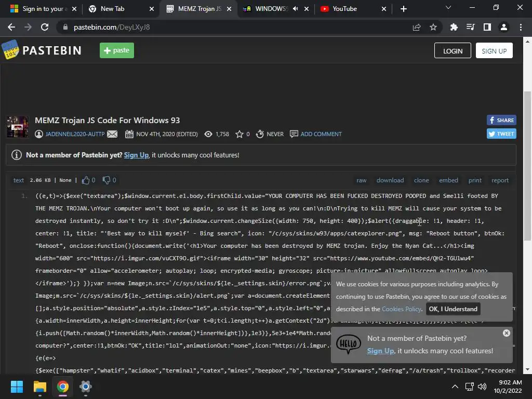Close the YouTube tab
The image size is (532, 399).
pos(384,9)
